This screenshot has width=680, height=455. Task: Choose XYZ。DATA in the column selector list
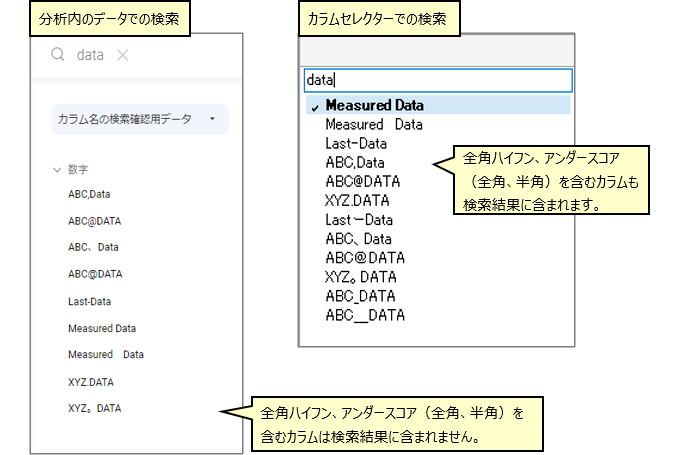(x=362, y=276)
